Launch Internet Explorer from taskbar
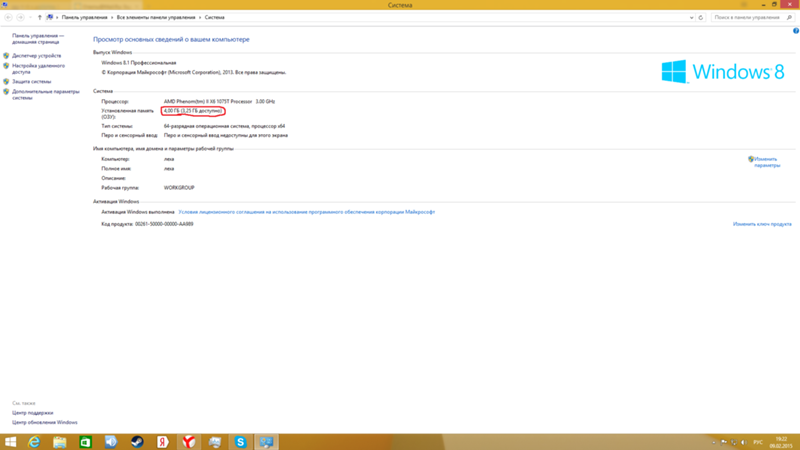The image size is (800, 450). point(34,442)
